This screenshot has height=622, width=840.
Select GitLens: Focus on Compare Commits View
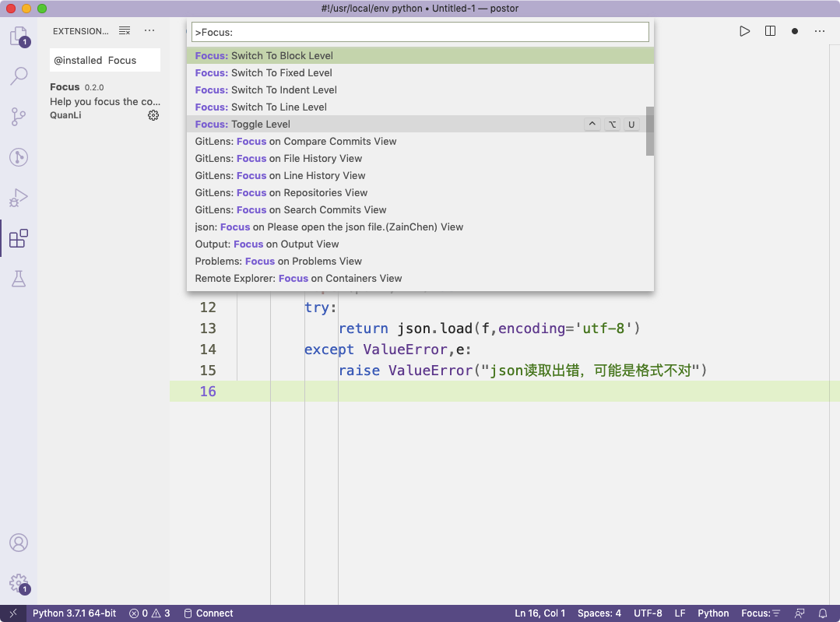coord(420,142)
